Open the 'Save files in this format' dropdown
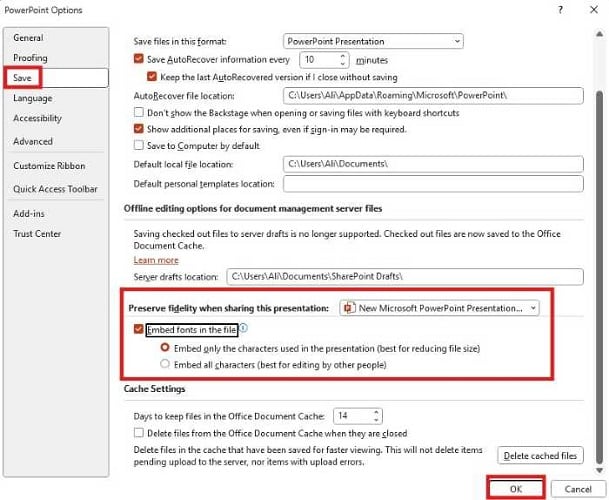The image size is (609, 500). pyautogui.click(x=373, y=41)
